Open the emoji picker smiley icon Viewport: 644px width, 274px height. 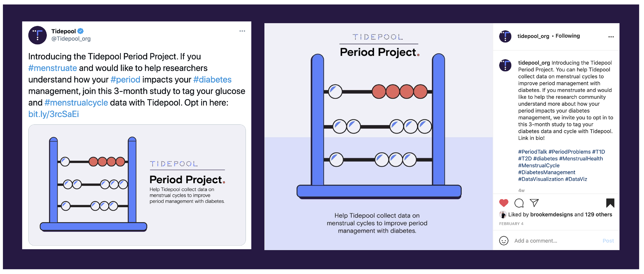[503, 240]
